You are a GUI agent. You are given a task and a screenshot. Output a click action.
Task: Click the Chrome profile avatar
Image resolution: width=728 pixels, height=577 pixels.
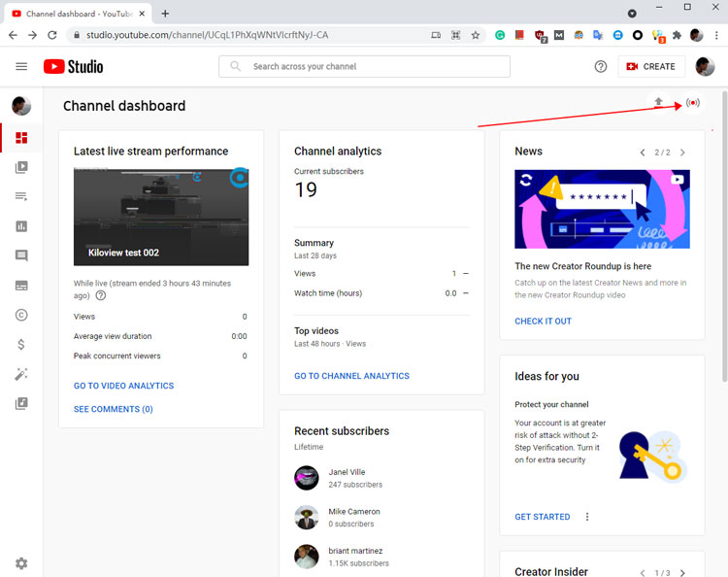696,35
